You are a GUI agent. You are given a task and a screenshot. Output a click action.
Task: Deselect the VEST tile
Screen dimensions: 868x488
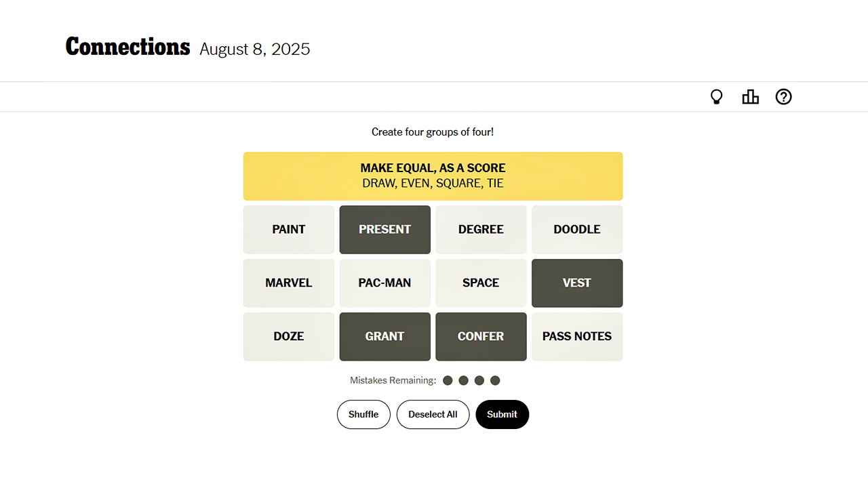click(x=577, y=283)
